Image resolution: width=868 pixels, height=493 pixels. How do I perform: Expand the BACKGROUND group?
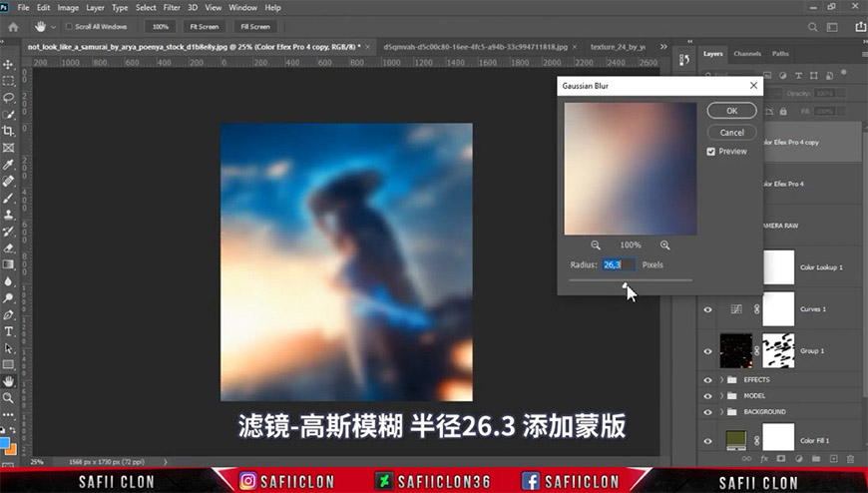click(721, 412)
